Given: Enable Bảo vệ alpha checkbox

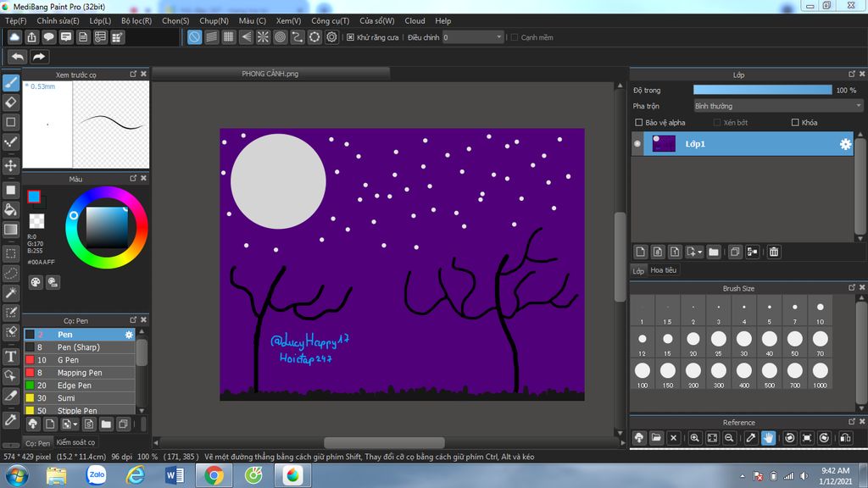Looking at the screenshot, I should pos(639,122).
